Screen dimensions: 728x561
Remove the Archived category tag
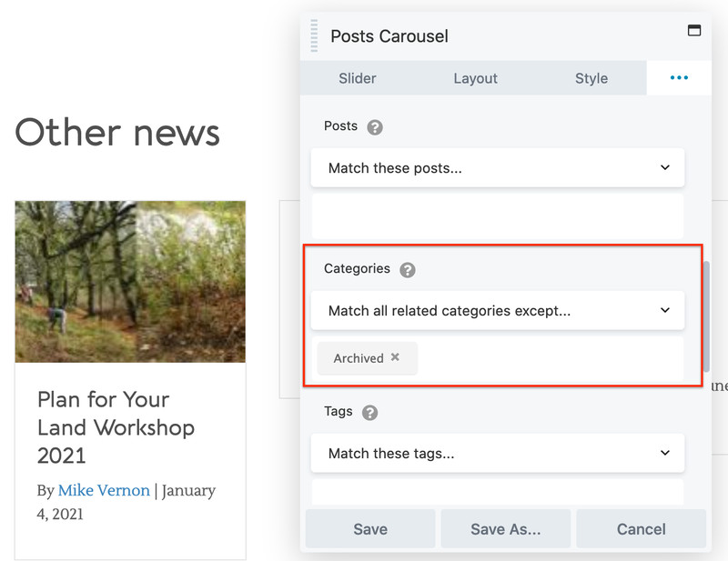click(x=395, y=357)
